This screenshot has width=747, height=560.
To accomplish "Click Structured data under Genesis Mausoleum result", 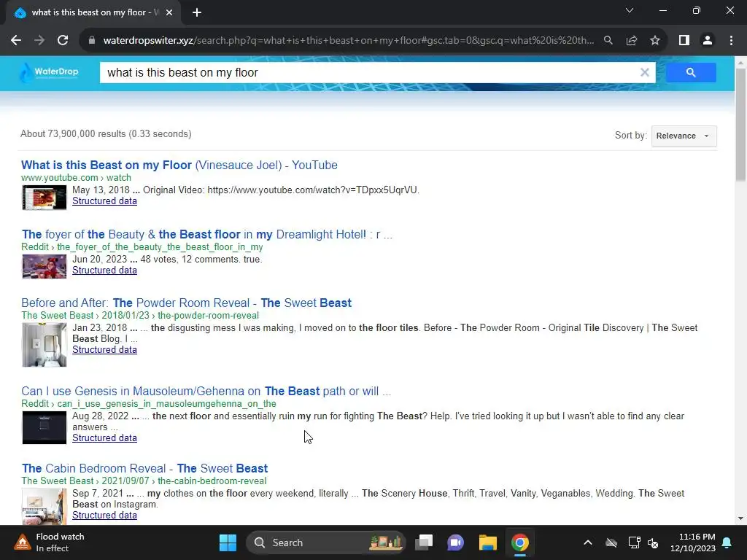I will click(104, 437).
